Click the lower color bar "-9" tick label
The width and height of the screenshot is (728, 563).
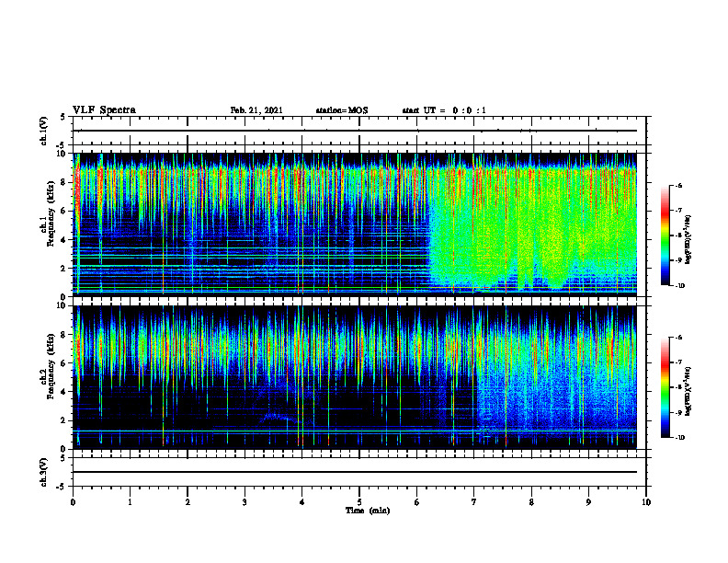click(x=678, y=412)
